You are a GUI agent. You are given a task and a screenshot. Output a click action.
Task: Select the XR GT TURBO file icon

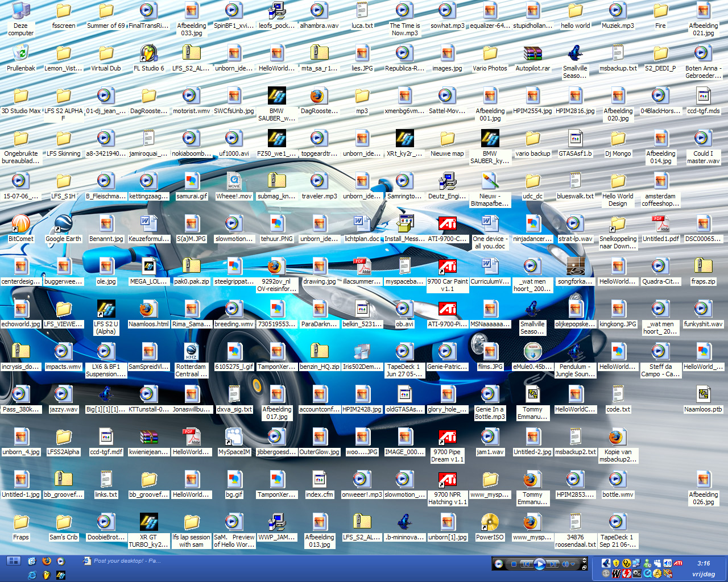[148, 531]
